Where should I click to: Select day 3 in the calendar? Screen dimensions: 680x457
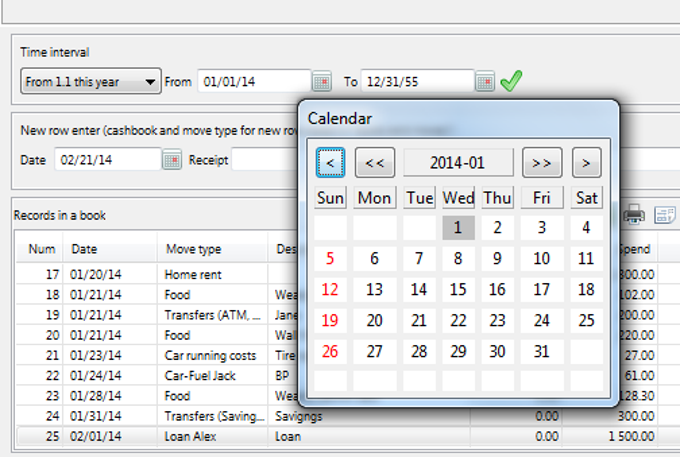coord(542,228)
